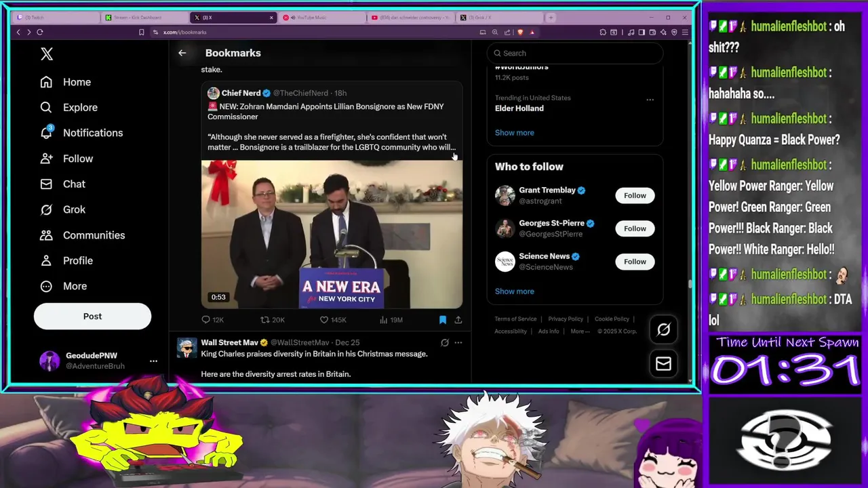Screen dimensions: 868x488
Task: Open Wall Street Mav profile name
Action: coord(229,343)
